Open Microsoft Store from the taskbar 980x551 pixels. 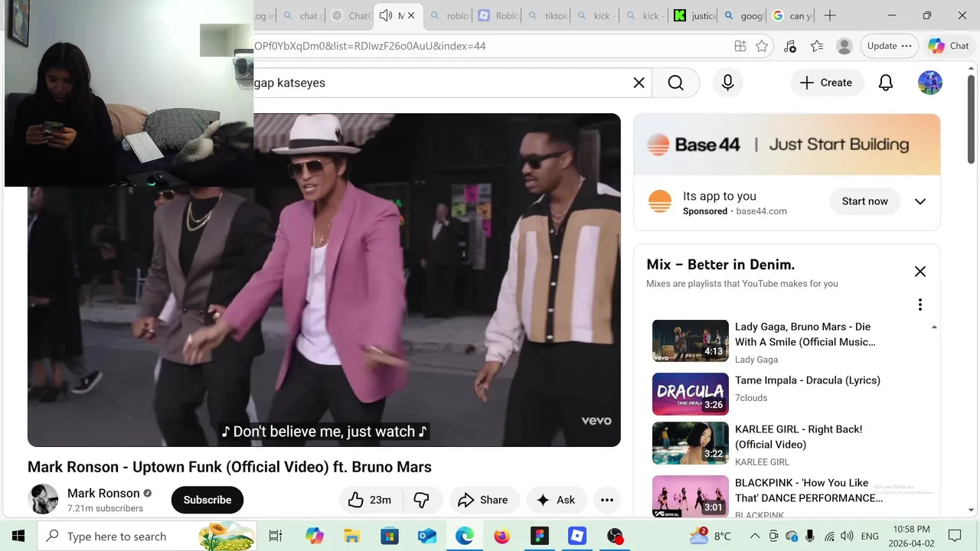point(389,536)
